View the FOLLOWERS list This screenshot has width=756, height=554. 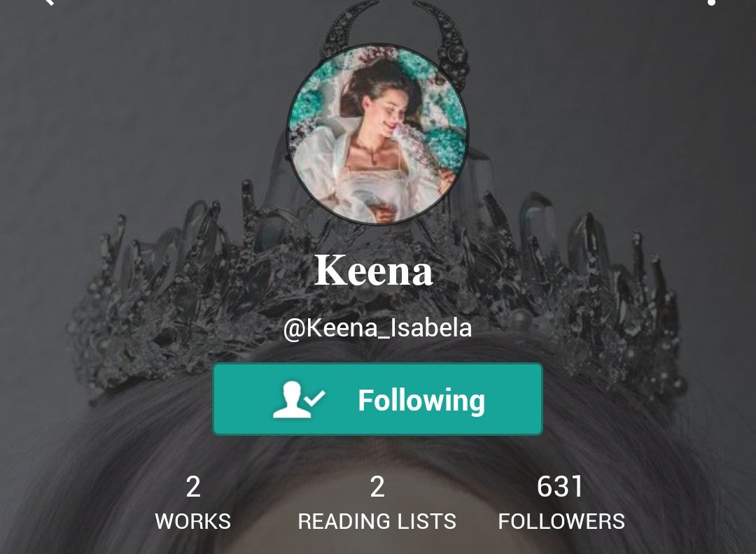click(561, 521)
